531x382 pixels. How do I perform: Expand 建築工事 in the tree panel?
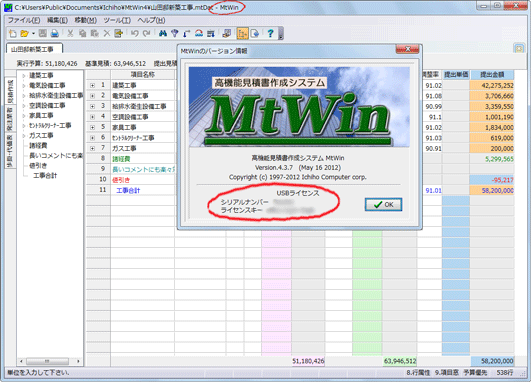[24, 76]
